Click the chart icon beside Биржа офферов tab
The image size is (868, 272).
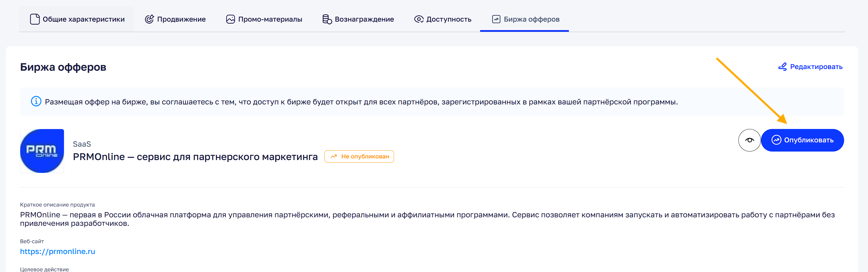(x=496, y=19)
